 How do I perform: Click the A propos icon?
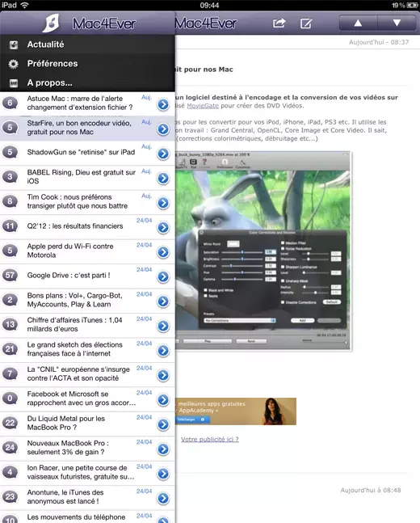pyautogui.click(x=14, y=82)
